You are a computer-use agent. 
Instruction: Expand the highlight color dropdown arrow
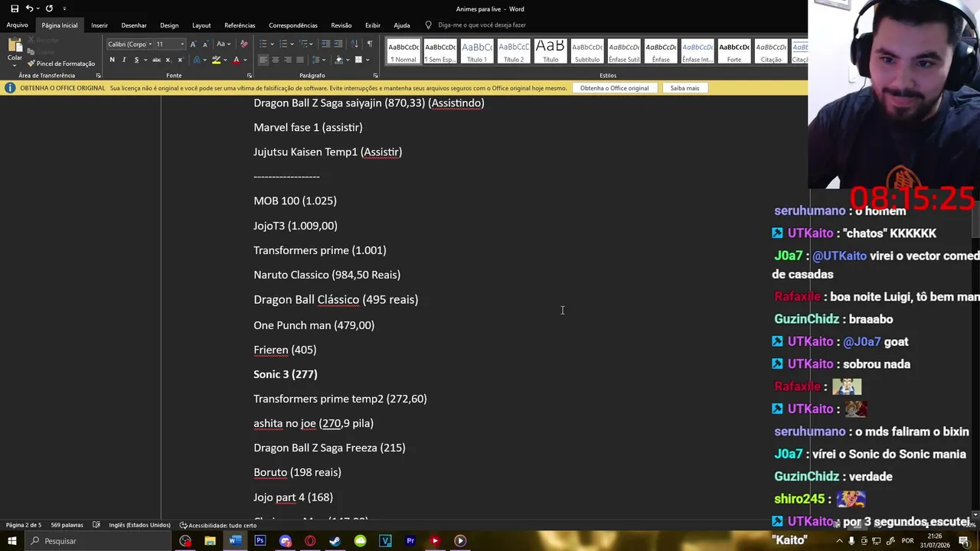[x=225, y=60]
